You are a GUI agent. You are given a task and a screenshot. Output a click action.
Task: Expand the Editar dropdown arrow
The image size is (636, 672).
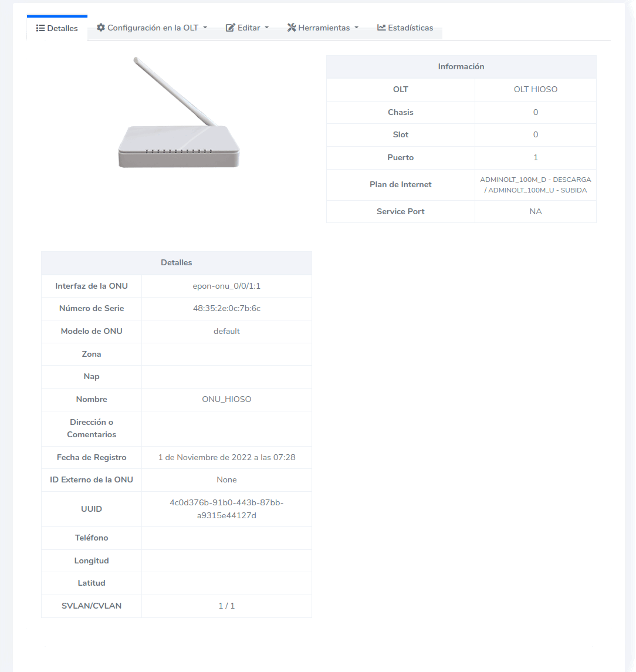click(267, 28)
